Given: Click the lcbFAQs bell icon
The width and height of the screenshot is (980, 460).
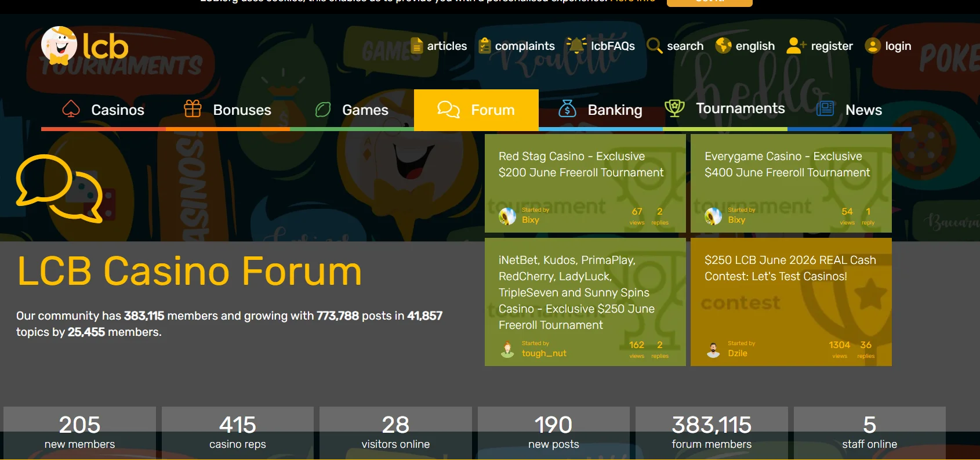Looking at the screenshot, I should coord(576,45).
